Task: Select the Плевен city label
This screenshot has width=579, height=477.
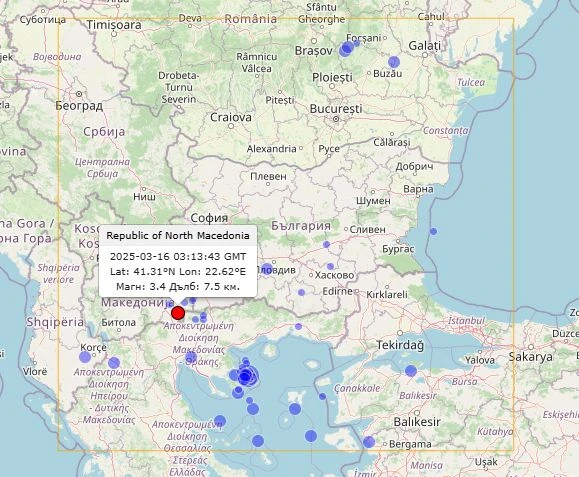Action: click(x=268, y=176)
